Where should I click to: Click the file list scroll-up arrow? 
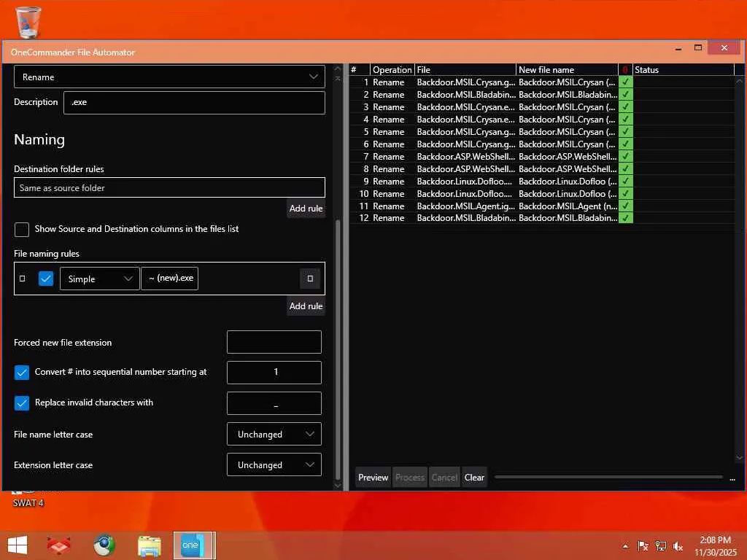coord(739,82)
